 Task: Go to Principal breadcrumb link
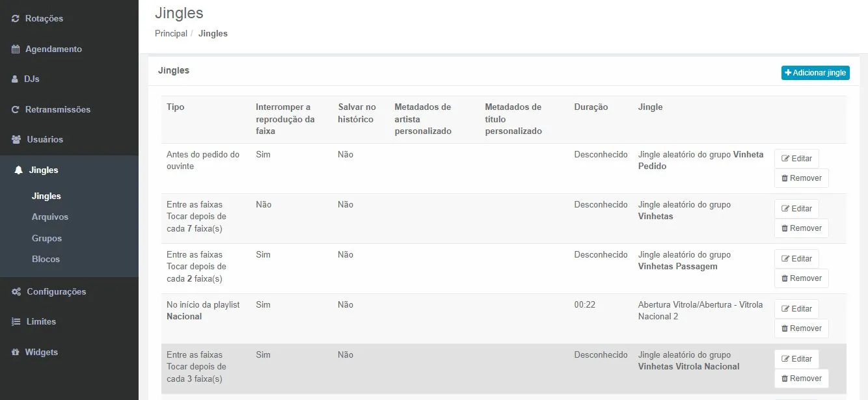[x=171, y=33]
